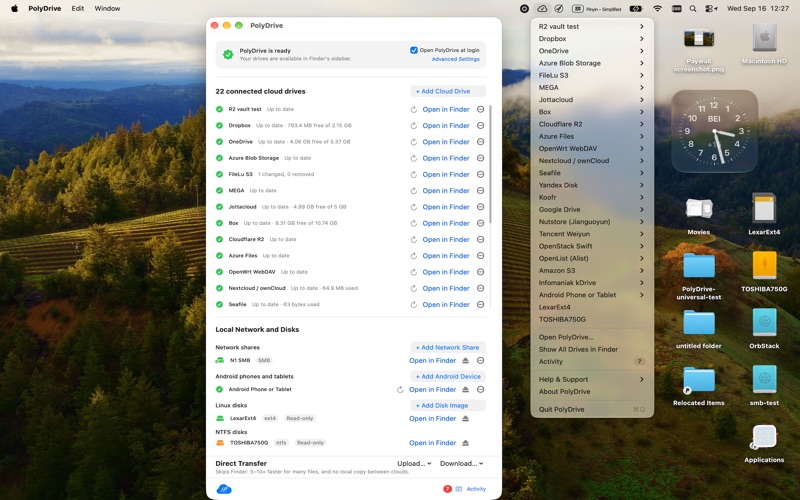Select About PolyDrive menu item
This screenshot has width=800, height=500.
point(592,392)
